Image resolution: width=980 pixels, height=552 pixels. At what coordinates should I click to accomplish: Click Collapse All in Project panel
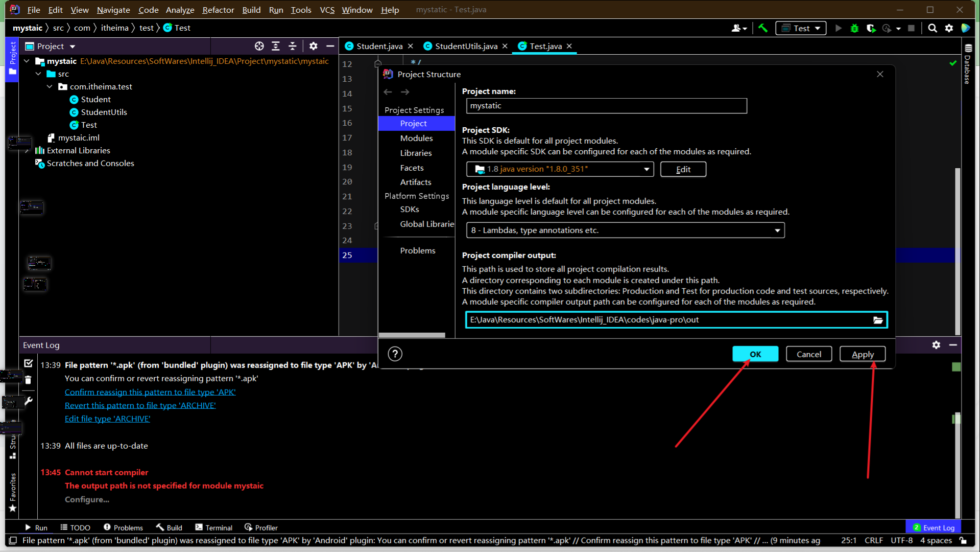[293, 46]
